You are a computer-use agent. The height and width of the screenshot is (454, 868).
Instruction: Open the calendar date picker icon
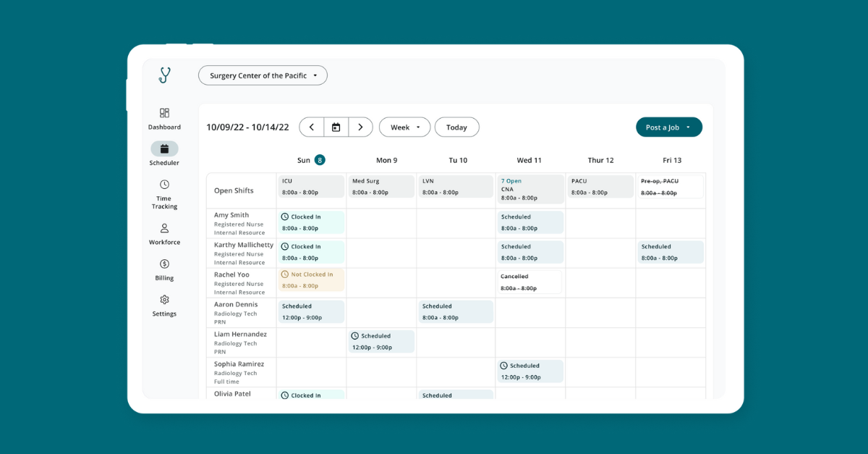pyautogui.click(x=336, y=127)
